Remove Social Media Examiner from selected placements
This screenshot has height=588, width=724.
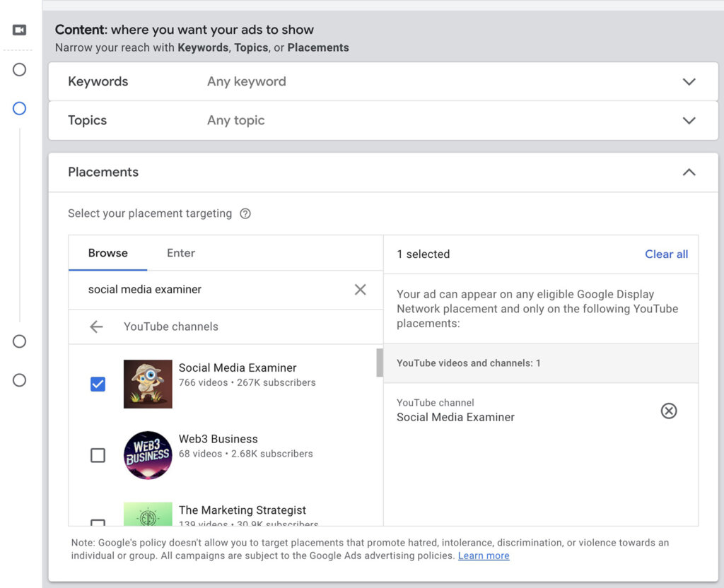coord(669,411)
